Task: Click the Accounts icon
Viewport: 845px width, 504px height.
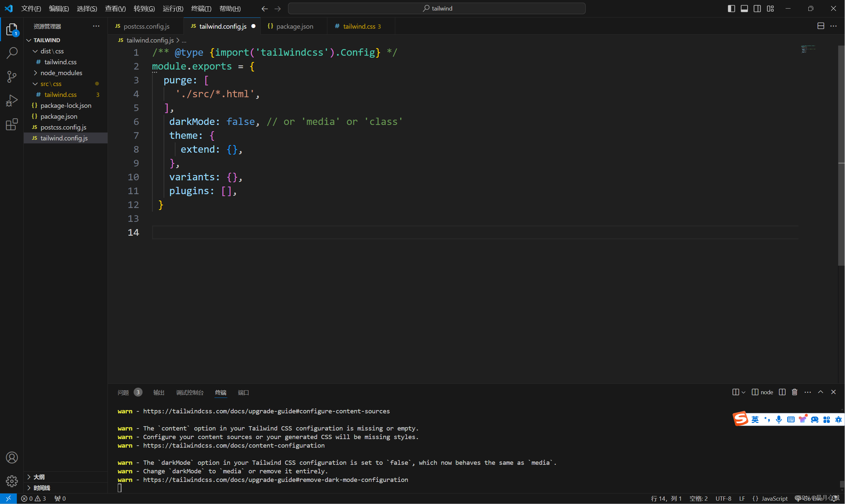Action: pyautogui.click(x=12, y=458)
